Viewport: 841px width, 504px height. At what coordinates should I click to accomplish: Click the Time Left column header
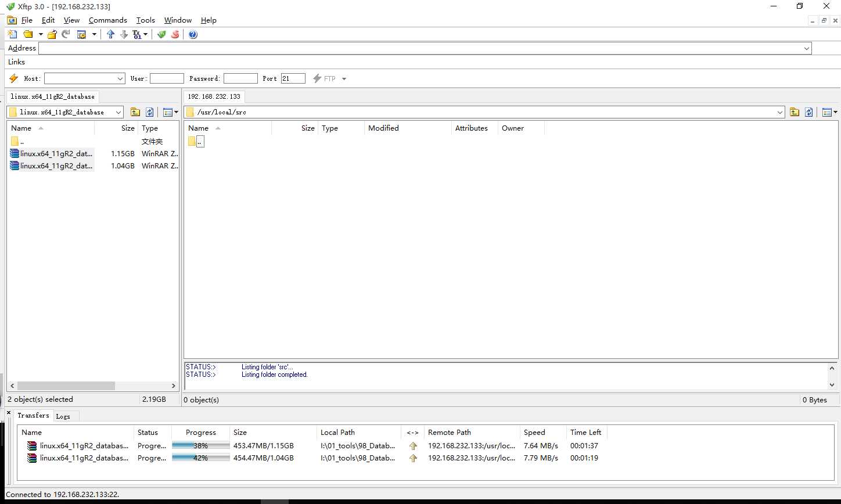[x=587, y=432]
